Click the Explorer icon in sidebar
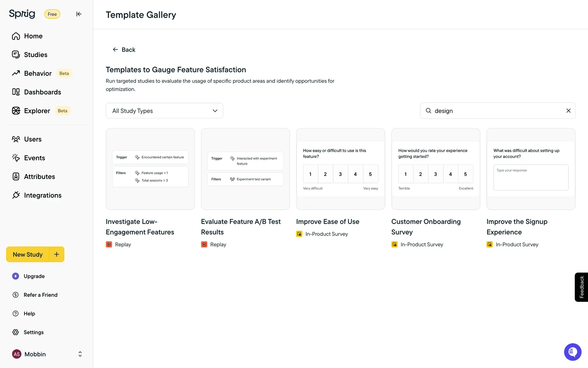This screenshot has width=588, height=368. pyautogui.click(x=16, y=111)
